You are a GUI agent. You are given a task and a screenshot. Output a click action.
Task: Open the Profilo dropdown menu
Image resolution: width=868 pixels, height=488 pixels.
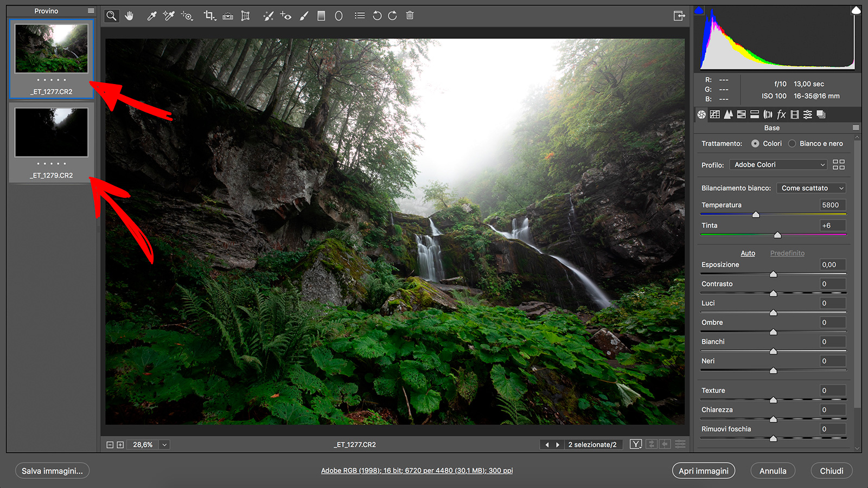778,164
